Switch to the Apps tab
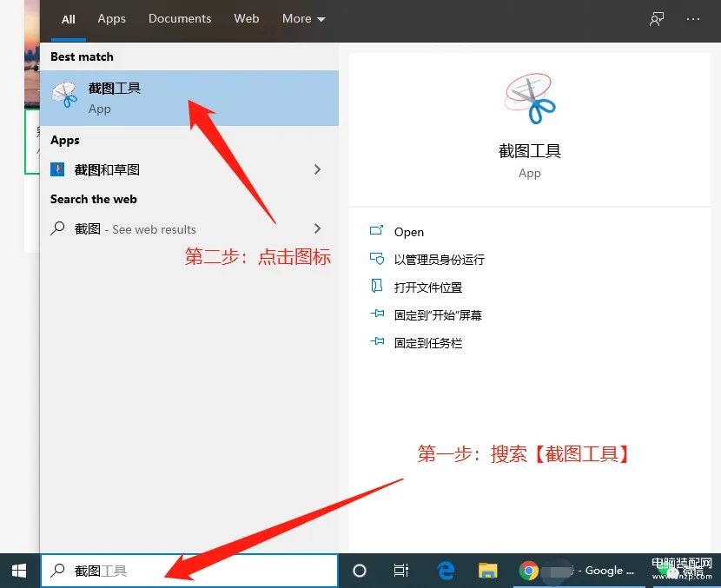The image size is (721, 588). 111,18
